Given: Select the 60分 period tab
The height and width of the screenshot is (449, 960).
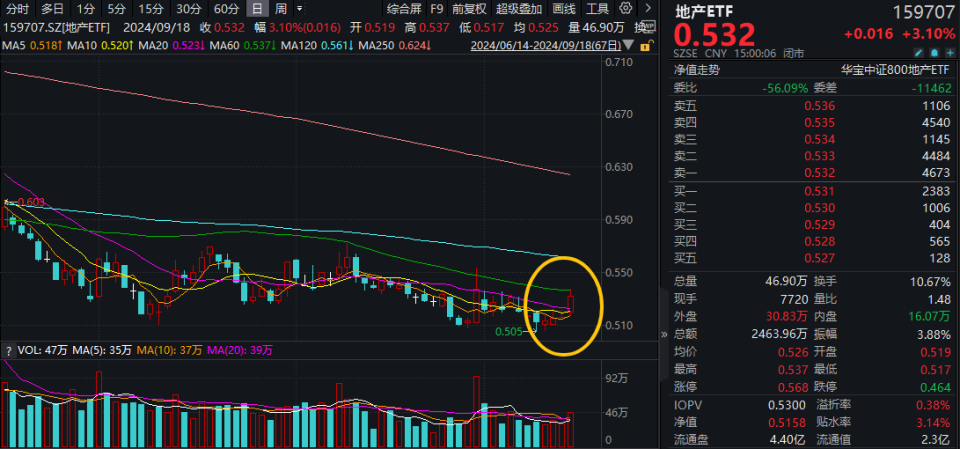Looking at the screenshot, I should coord(226,9).
